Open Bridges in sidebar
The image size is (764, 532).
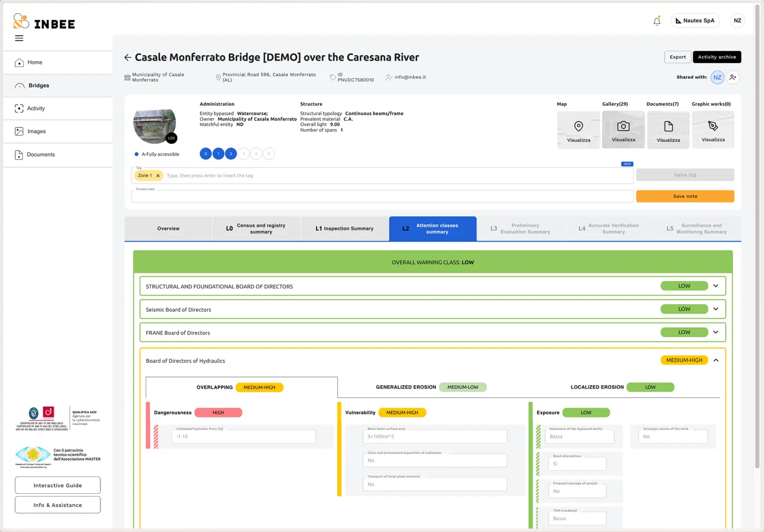(57, 86)
